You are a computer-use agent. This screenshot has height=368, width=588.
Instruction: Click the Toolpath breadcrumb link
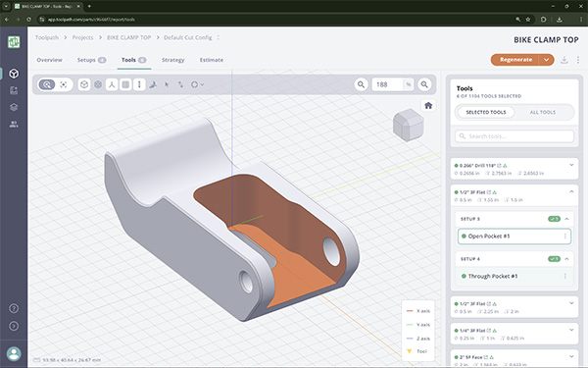point(47,37)
